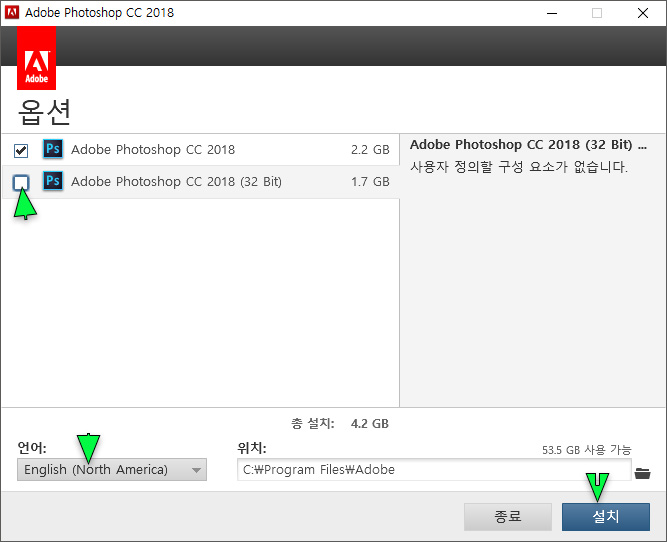The width and height of the screenshot is (667, 542).
Task: Select the Adobe Photoshop CC 2018 row text
Action: coord(153,150)
